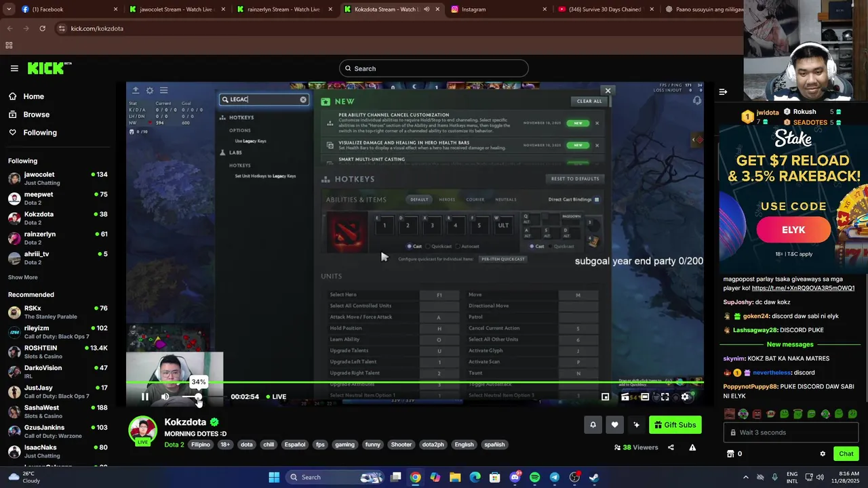This screenshot has height=488, width=868.
Task: Pause the Kokzdota stream
Action: coord(144,397)
